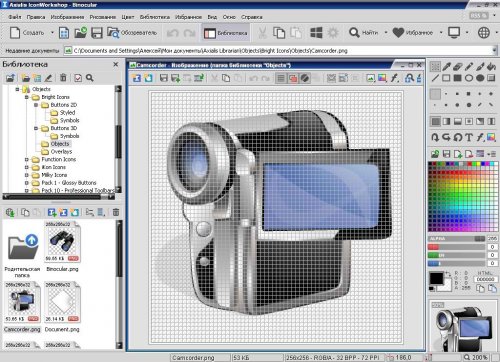Click the black foreground color swatch
Screen dimensions: 500x362
(436, 278)
